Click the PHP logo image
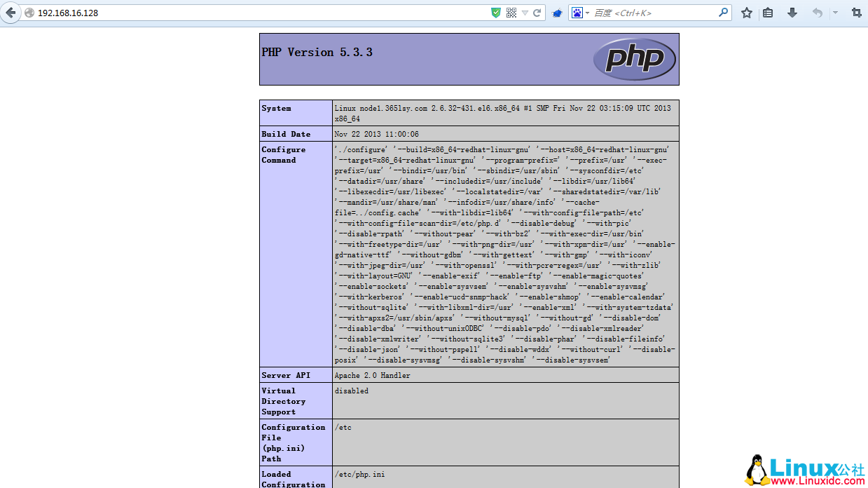Screen dimensions: 868x488 (x=634, y=59)
